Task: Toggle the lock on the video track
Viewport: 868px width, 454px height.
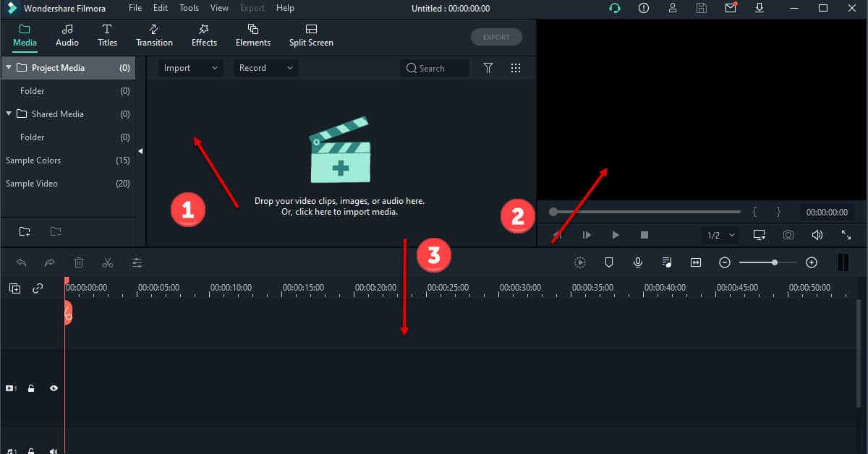Action: point(30,388)
